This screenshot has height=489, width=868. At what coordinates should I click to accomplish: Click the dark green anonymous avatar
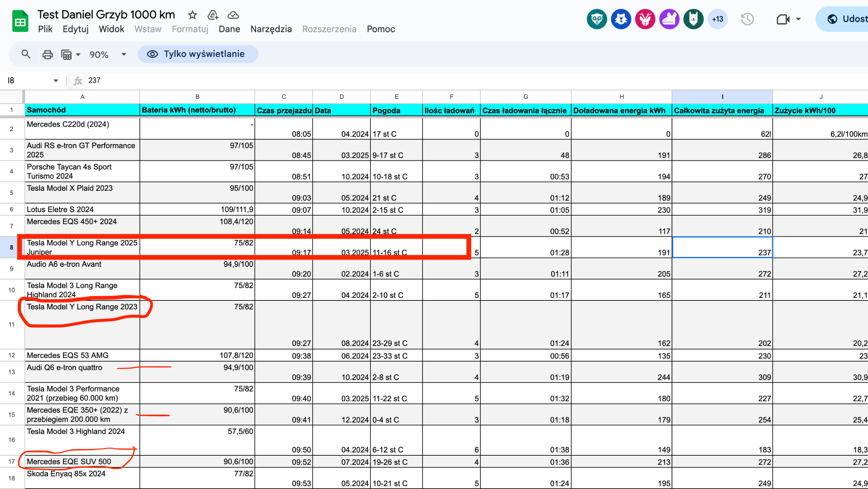pos(693,19)
